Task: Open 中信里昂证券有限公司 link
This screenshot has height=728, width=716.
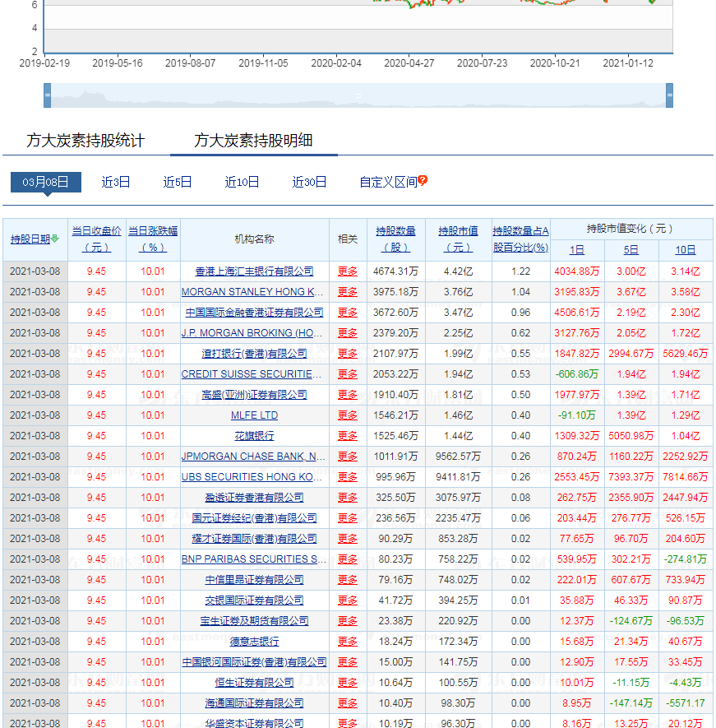Action: [254, 579]
